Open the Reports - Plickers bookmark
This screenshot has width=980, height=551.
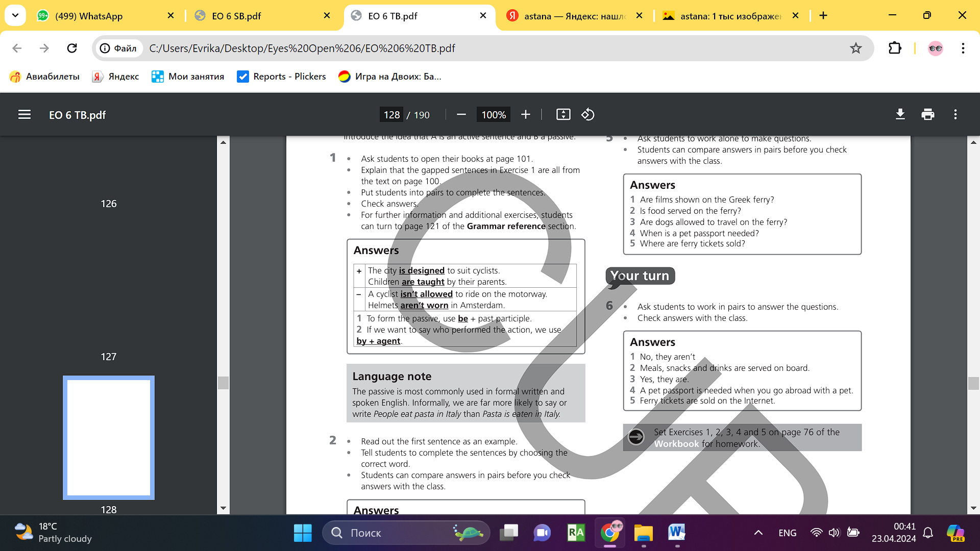pyautogui.click(x=281, y=77)
